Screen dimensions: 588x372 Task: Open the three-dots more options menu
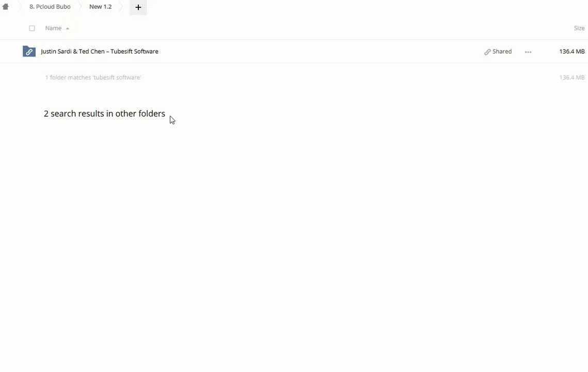point(528,52)
